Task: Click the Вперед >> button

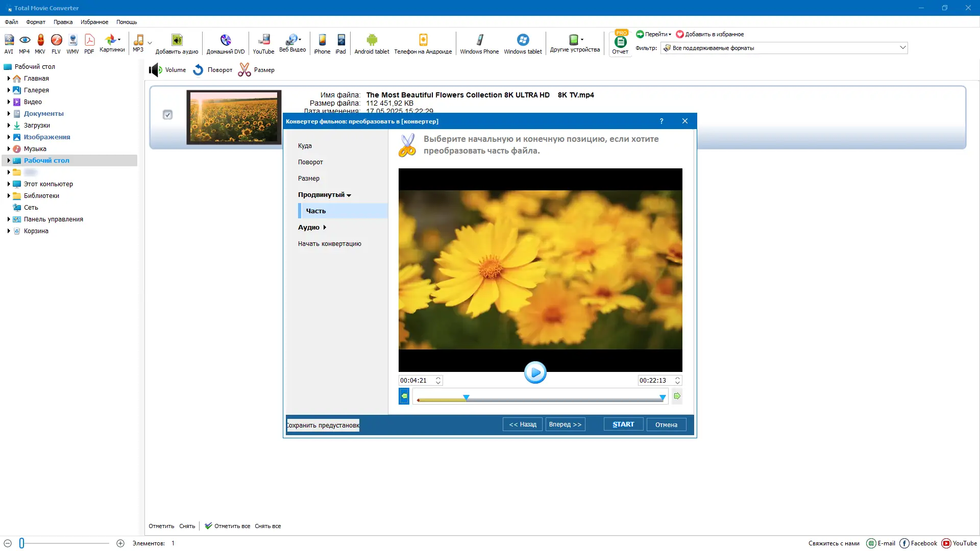Action: [x=565, y=424]
